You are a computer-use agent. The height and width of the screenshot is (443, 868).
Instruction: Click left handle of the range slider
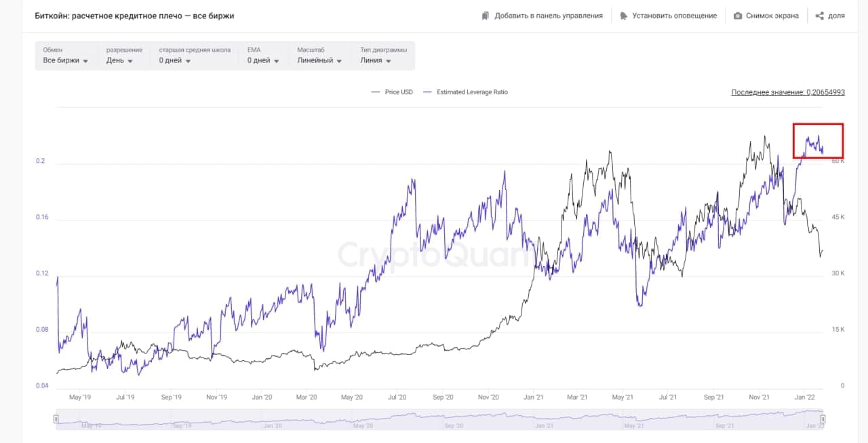tap(56, 419)
